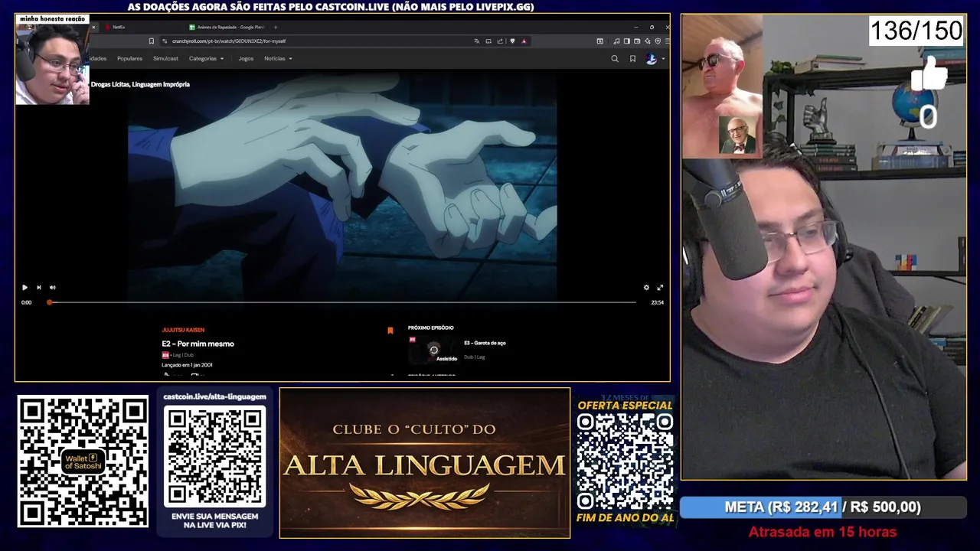Screen dimensions: 980x551
Task: Click the PRÓXIMO EPISÓDIO heading
Action: pyautogui.click(x=430, y=328)
